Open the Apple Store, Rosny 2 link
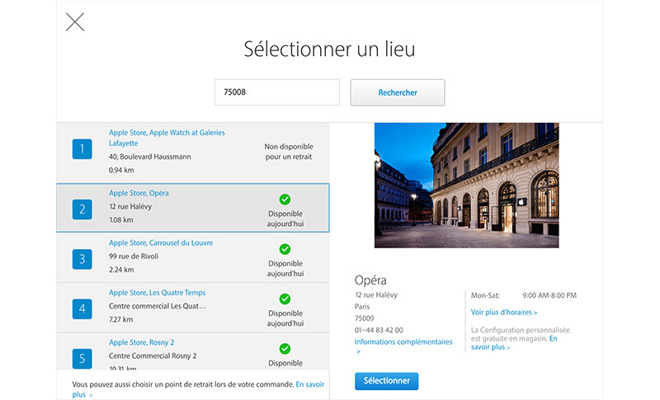Screen dimensions: 660x400 click(x=141, y=342)
